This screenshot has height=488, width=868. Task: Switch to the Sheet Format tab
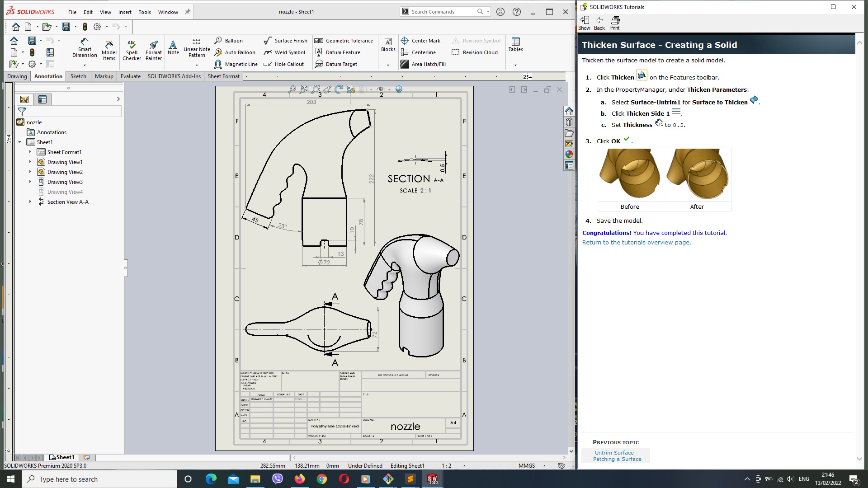coord(224,76)
